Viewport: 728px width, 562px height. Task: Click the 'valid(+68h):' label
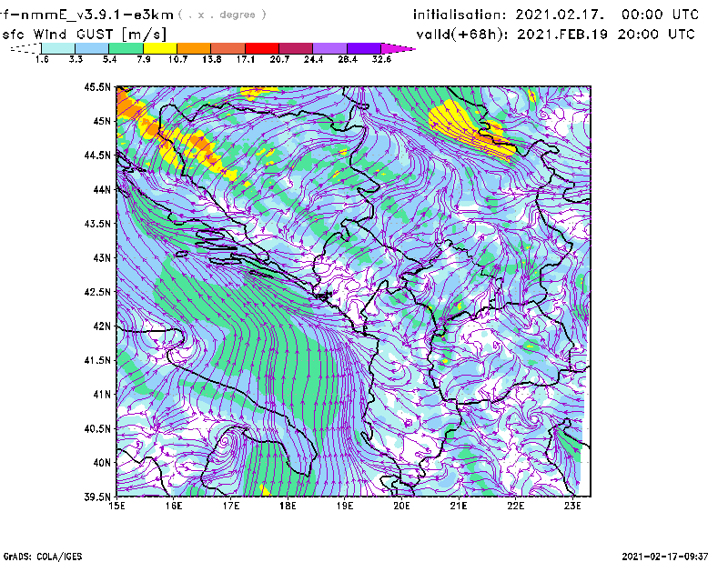click(463, 35)
